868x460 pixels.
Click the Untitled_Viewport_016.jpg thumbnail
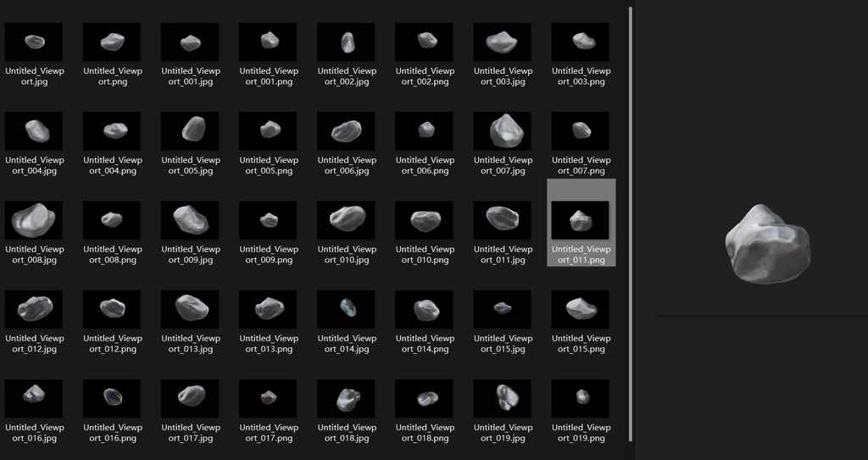(x=34, y=398)
